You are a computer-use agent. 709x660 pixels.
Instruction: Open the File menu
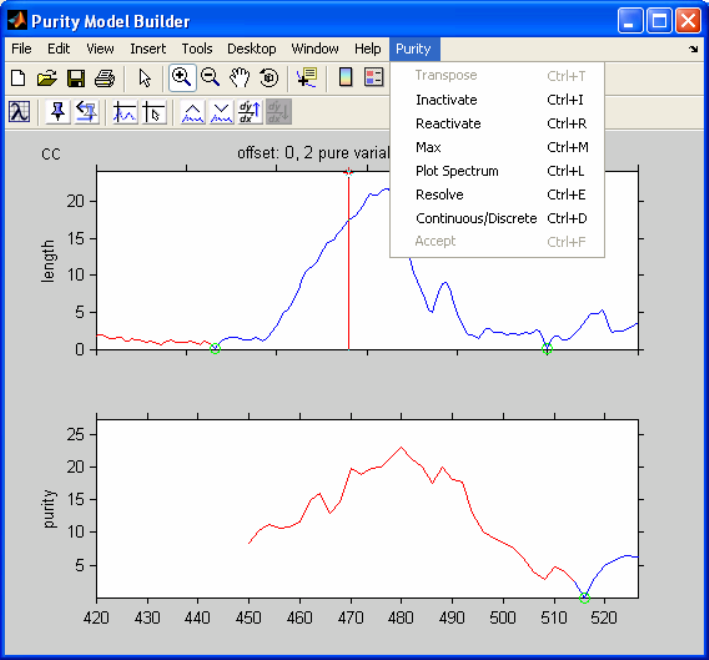[21, 48]
